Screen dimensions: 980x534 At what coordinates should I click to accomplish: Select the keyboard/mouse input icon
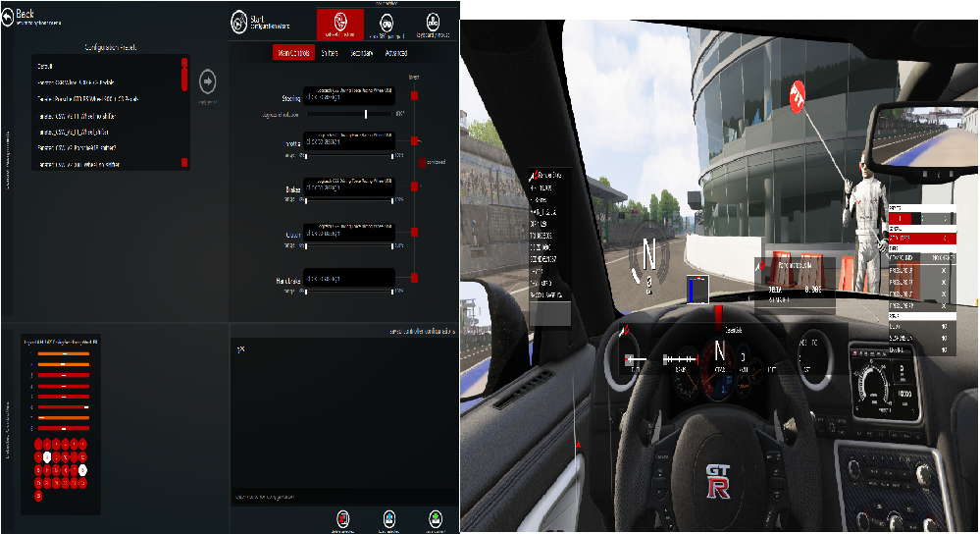pyautogui.click(x=433, y=24)
